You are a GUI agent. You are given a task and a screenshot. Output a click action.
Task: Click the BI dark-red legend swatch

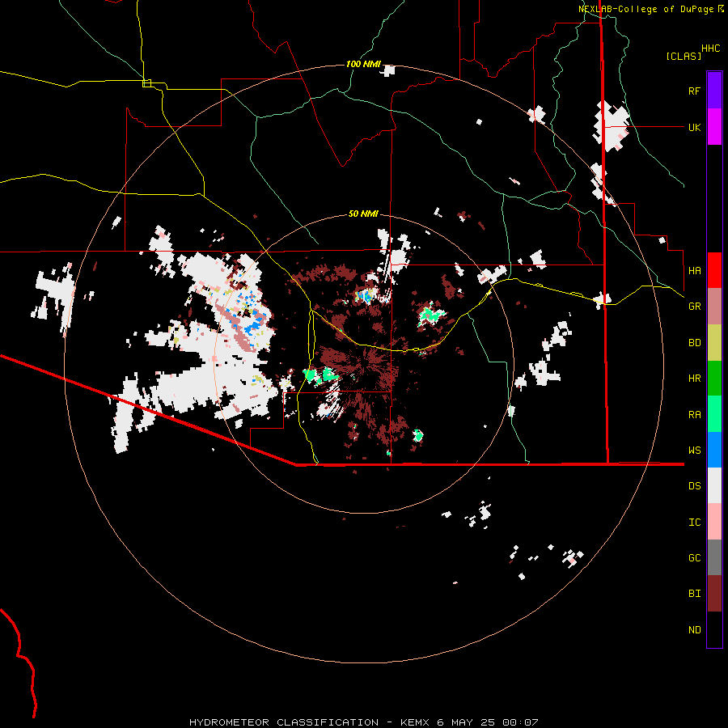(x=714, y=594)
